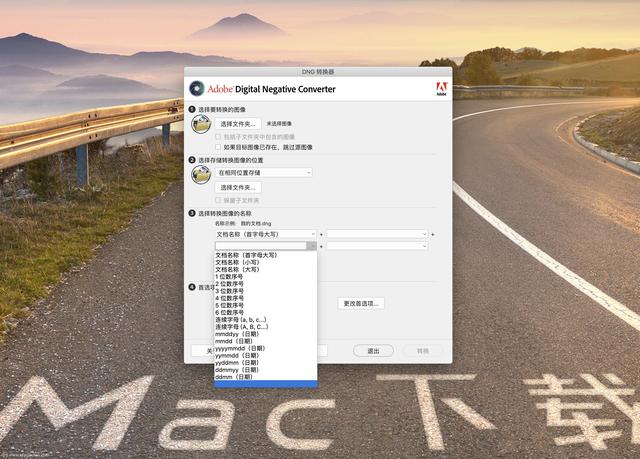Choose ddmm（日期）date format

[x=266, y=377]
